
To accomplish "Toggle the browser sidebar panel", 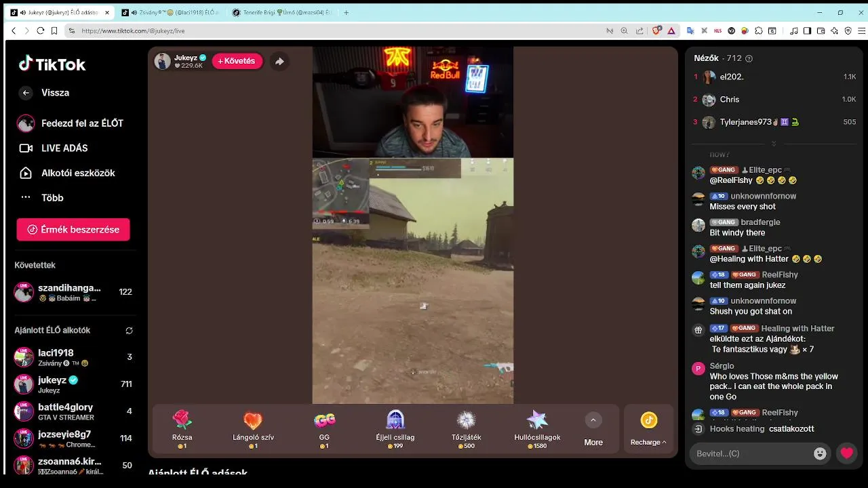I will (x=807, y=30).
